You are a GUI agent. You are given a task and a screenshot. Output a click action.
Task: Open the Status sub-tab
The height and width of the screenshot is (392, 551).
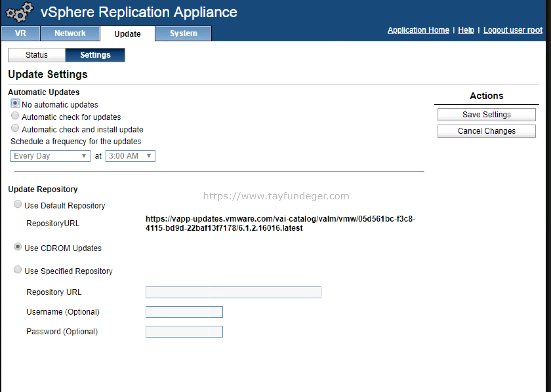[x=36, y=55]
